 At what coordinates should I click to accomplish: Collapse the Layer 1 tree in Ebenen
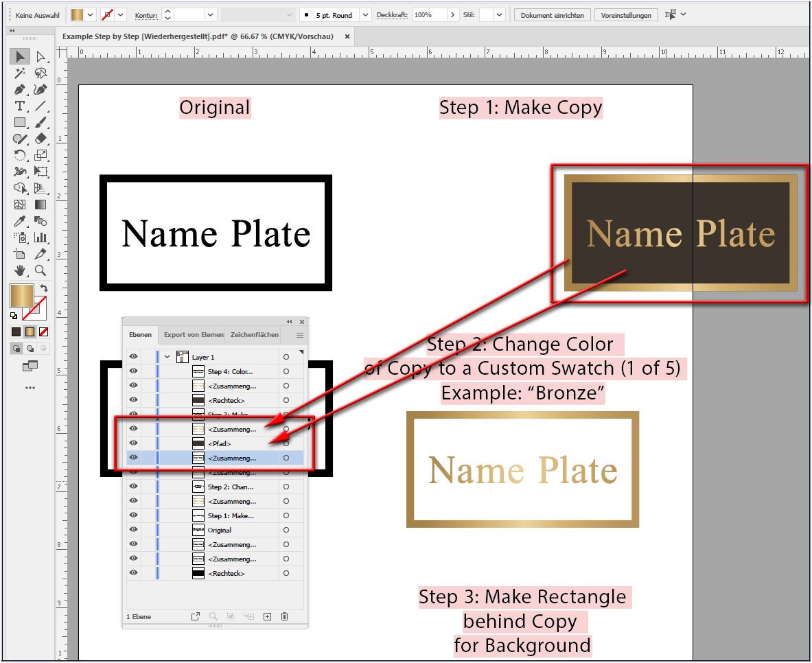(167, 356)
